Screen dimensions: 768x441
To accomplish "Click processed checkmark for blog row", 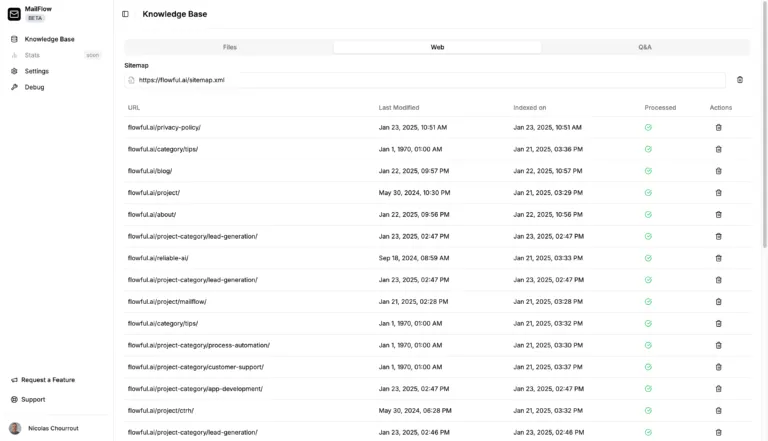I will click(x=648, y=171).
